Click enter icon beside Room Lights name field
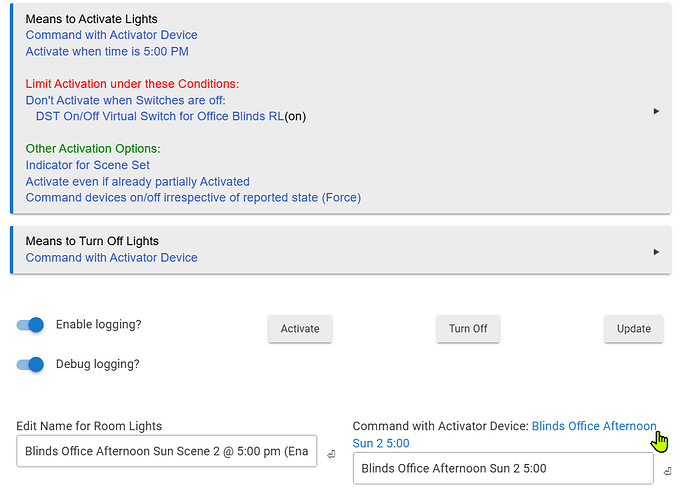 [330, 454]
